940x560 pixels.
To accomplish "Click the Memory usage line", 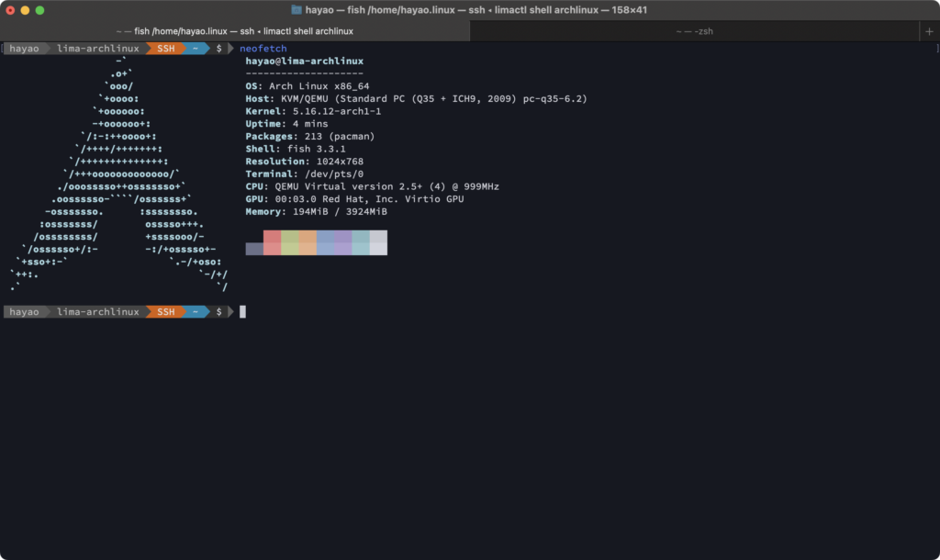I will click(316, 211).
